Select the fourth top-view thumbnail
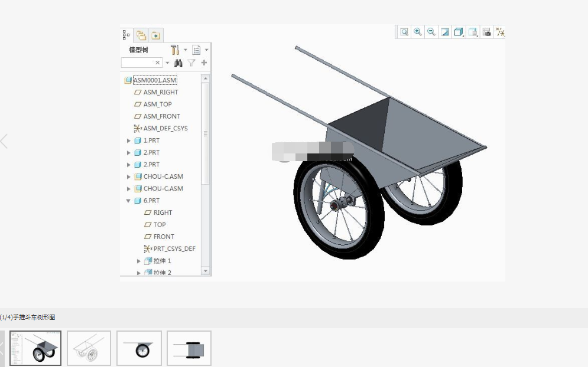Screen dimensions: 588x373 [189, 348]
